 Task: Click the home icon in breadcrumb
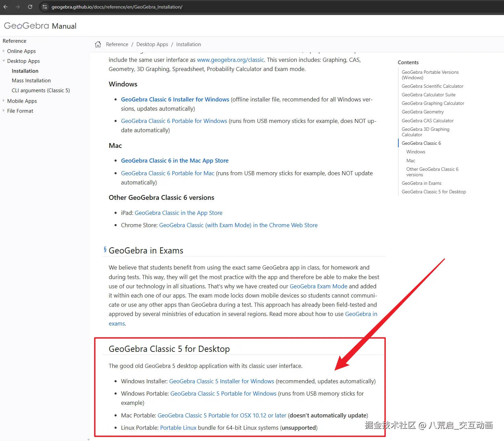pyautogui.click(x=98, y=44)
